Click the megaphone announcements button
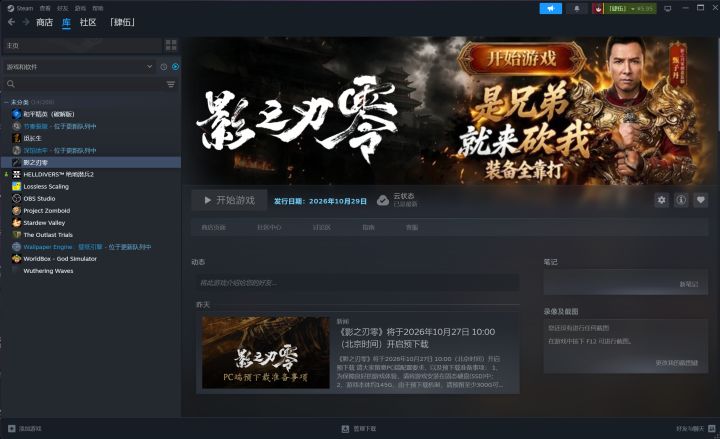The image size is (720, 439). pos(551,8)
